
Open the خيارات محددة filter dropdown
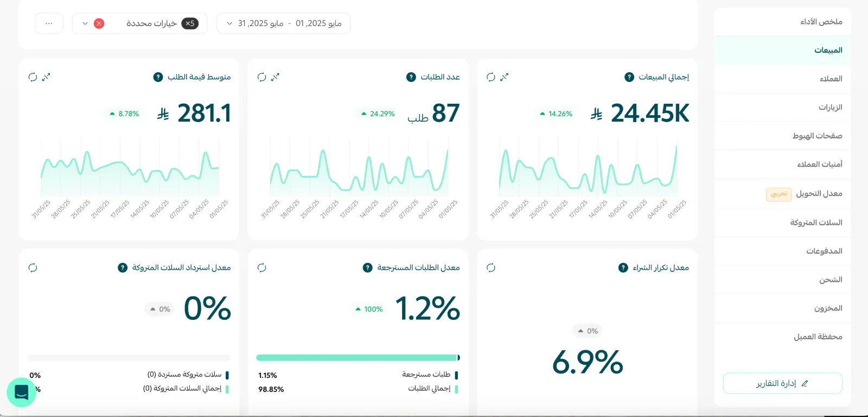140,23
